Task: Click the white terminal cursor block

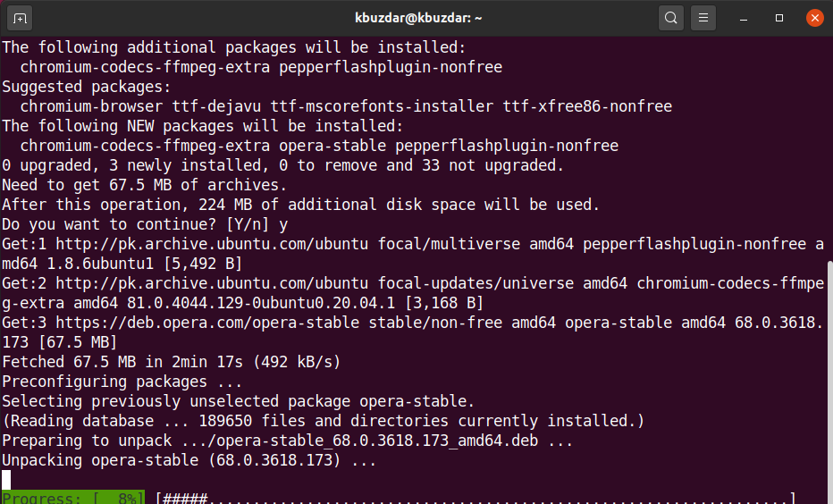Action: pos(6,480)
